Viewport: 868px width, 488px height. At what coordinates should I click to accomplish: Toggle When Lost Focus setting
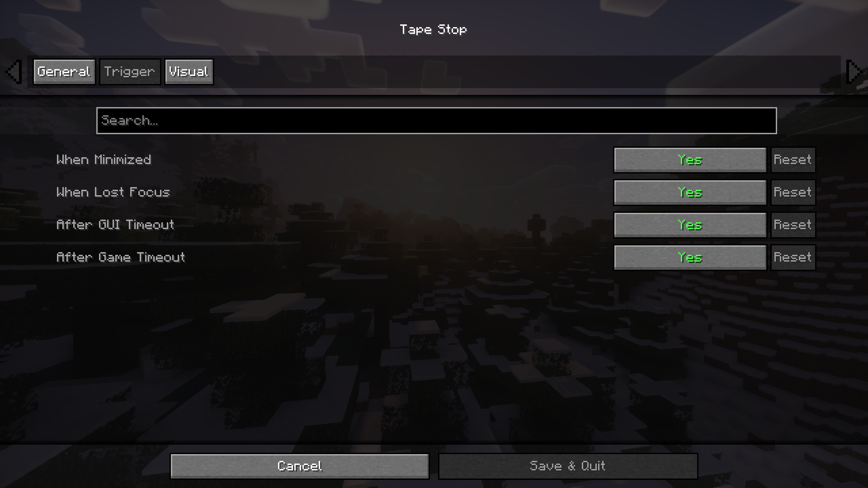coord(689,192)
